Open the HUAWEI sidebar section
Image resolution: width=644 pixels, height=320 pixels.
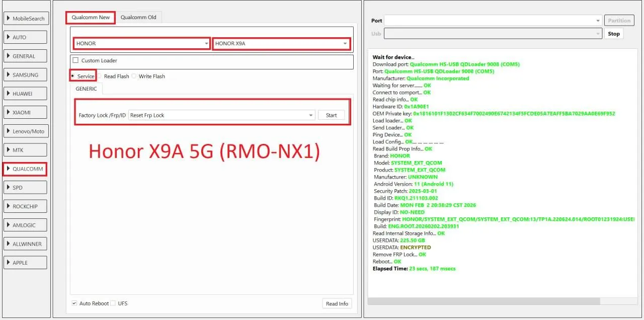(x=25, y=94)
